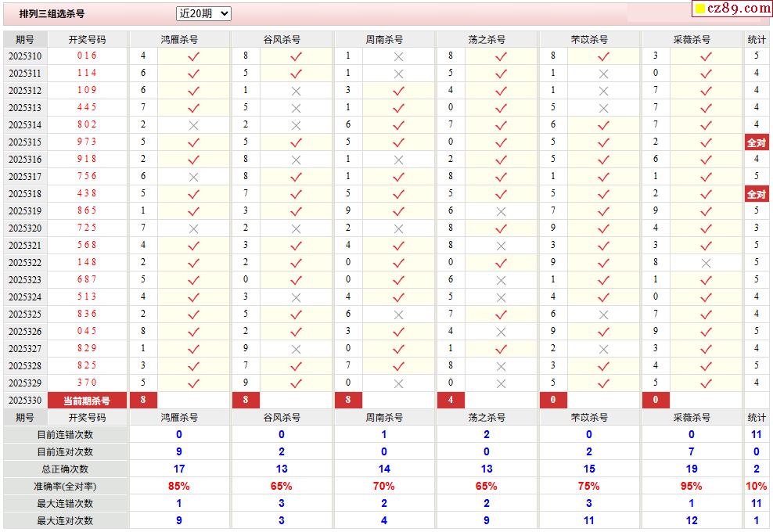Open the 近20期 period dropdown
Screen dimensions: 773x532
coord(203,13)
